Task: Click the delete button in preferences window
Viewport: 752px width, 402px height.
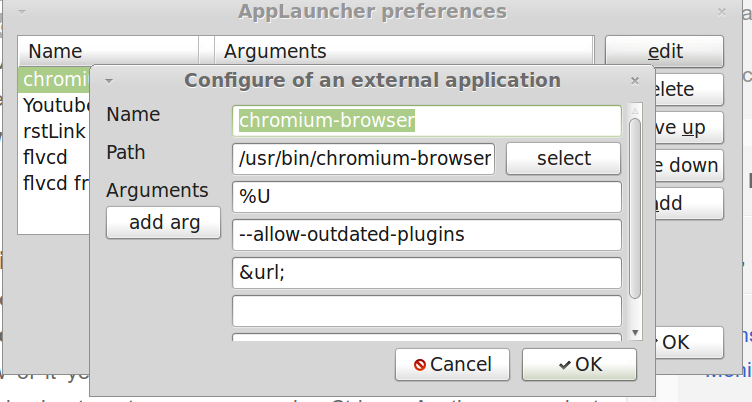Action: (688, 89)
